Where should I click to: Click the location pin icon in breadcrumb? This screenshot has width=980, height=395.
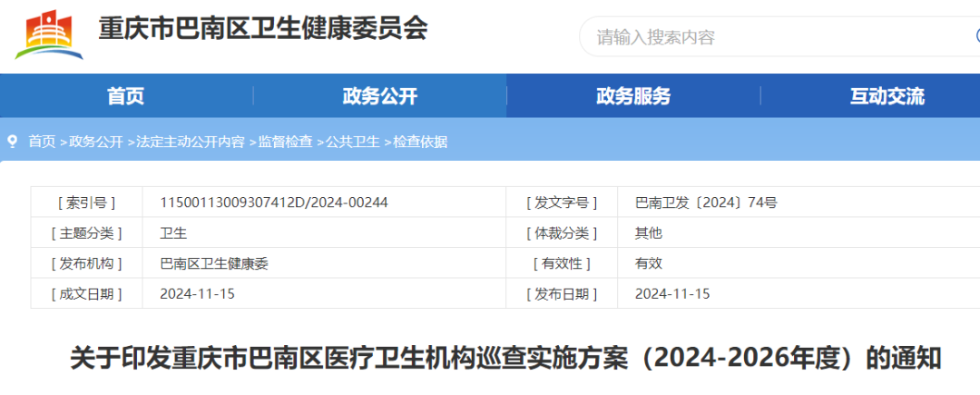tap(12, 142)
